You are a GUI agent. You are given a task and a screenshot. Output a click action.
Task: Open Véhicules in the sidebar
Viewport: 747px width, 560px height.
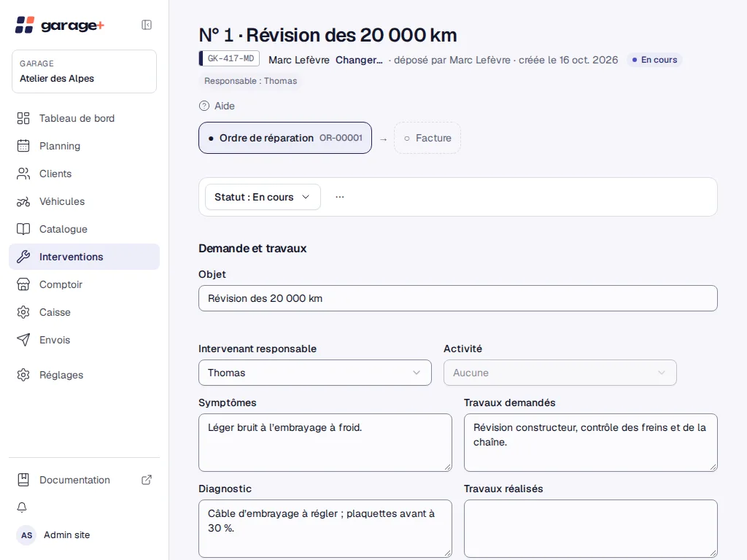point(85,201)
